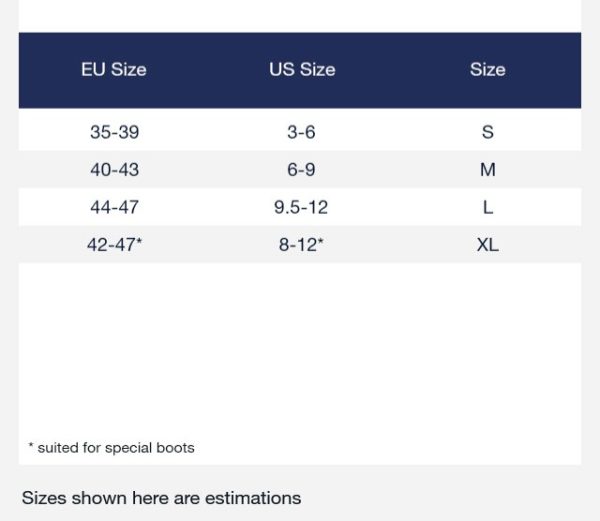Screen dimensions: 600x521
Task: Click the 6-9 US size cell
Action: [301, 170]
